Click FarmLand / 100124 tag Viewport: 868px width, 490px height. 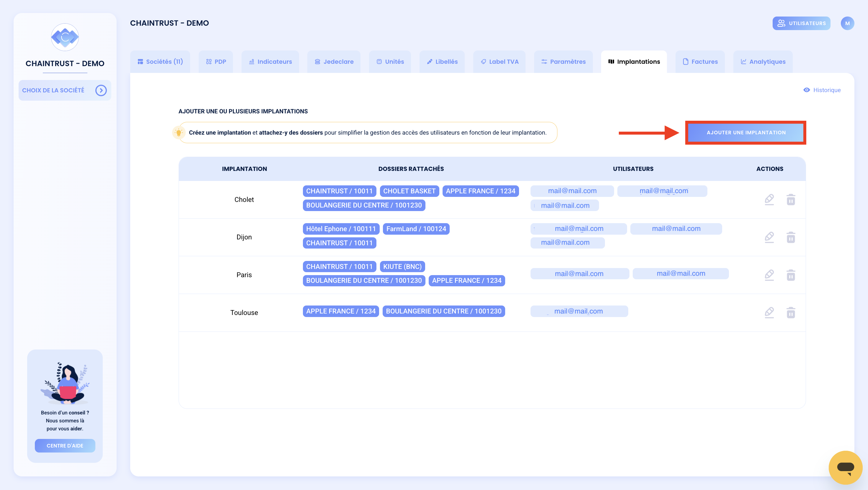[416, 229]
